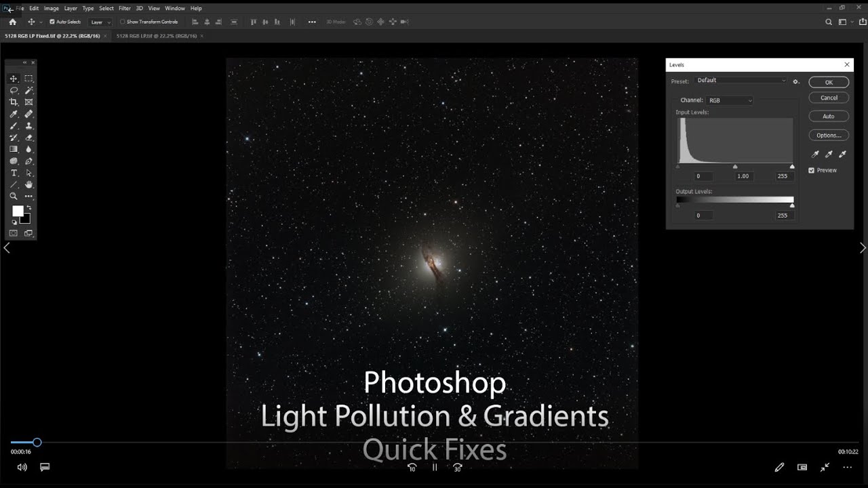This screenshot has height=488, width=868.
Task: Swap foreground and background colors
Action: pyautogui.click(x=29, y=208)
